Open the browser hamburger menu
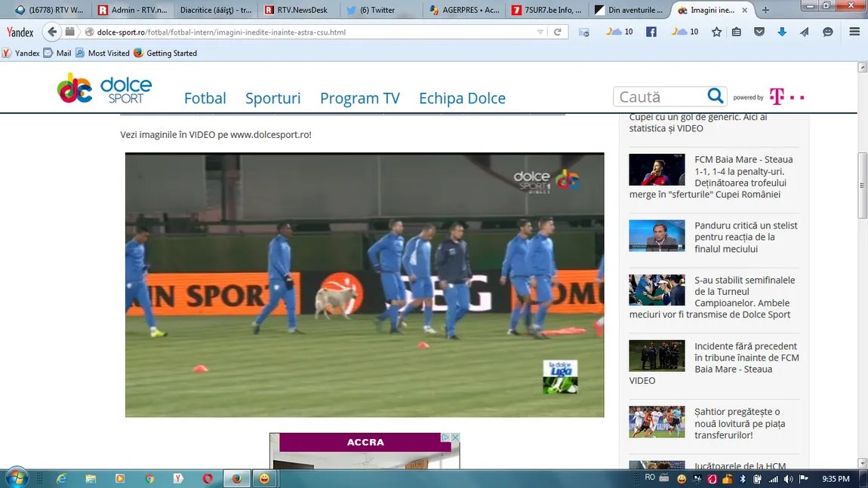Image resolution: width=868 pixels, height=488 pixels. pos(854,32)
